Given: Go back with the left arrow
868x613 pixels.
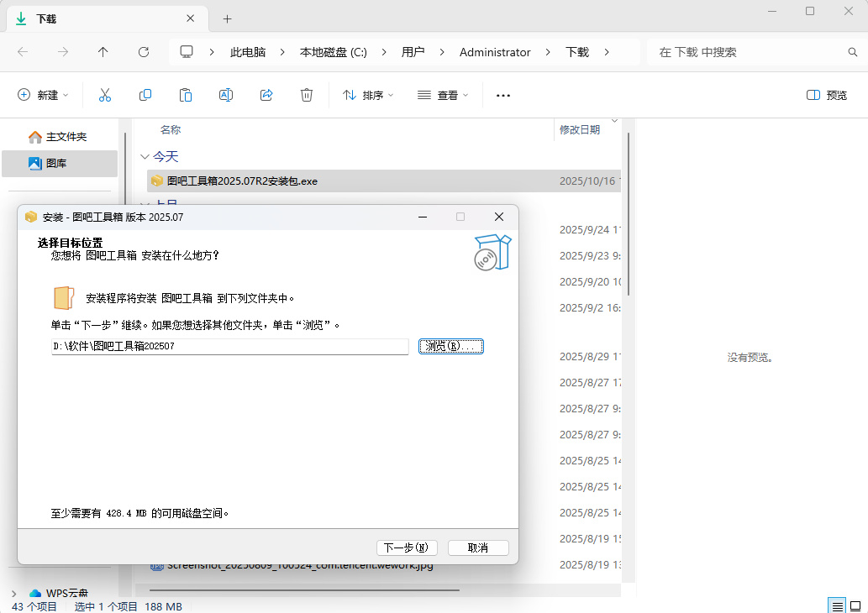Looking at the screenshot, I should pos(23,52).
